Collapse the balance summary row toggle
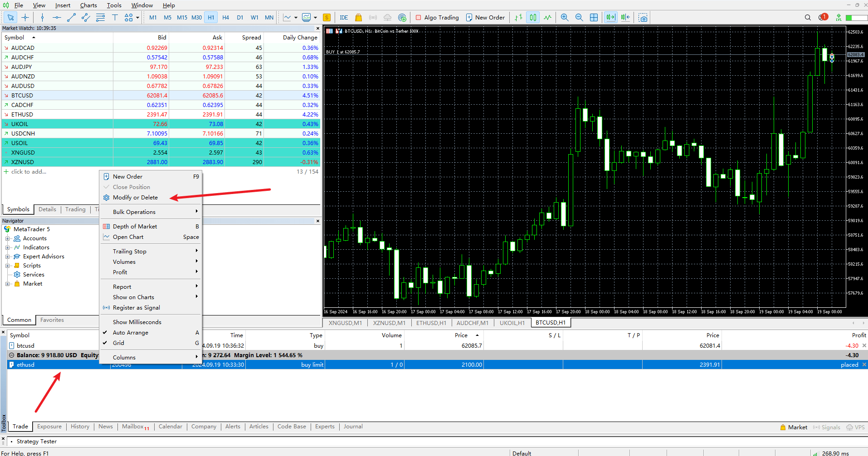 tap(12, 355)
